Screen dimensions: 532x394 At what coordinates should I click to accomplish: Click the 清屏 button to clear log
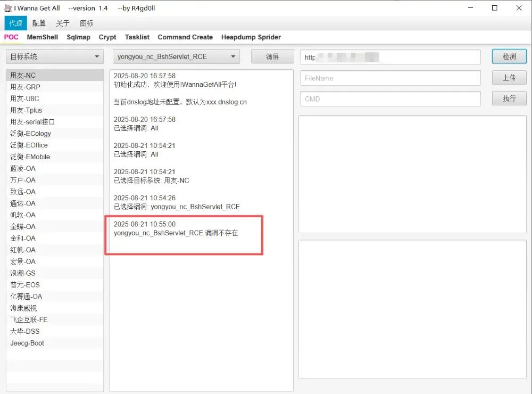pos(272,56)
